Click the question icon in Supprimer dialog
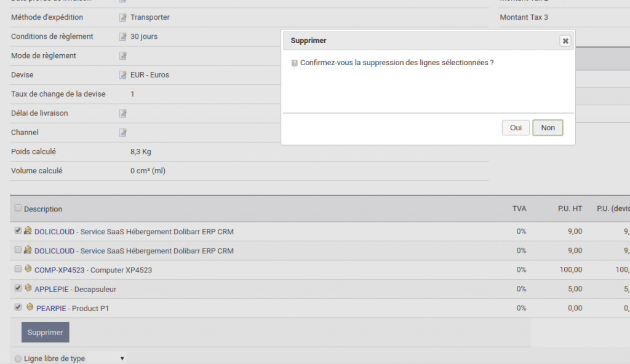 [x=295, y=63]
